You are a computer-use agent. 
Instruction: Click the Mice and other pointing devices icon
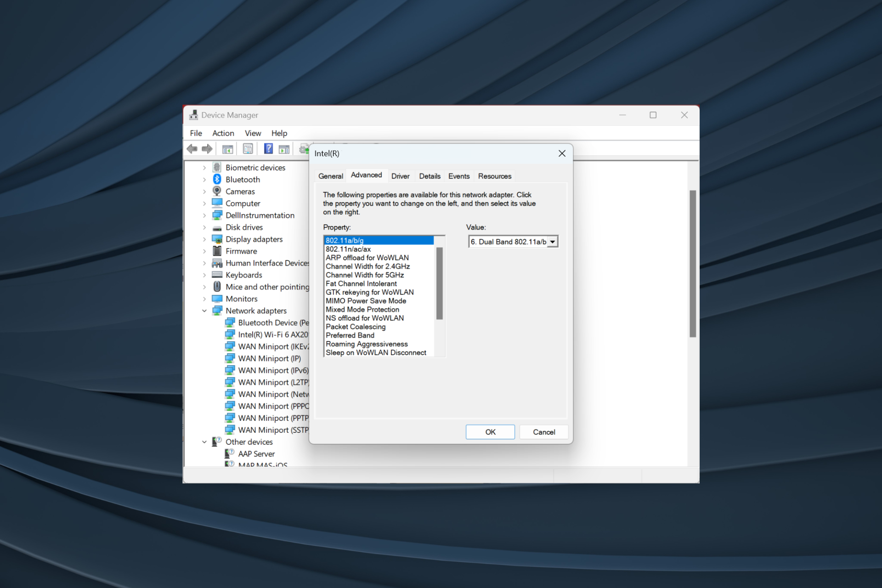pyautogui.click(x=217, y=287)
